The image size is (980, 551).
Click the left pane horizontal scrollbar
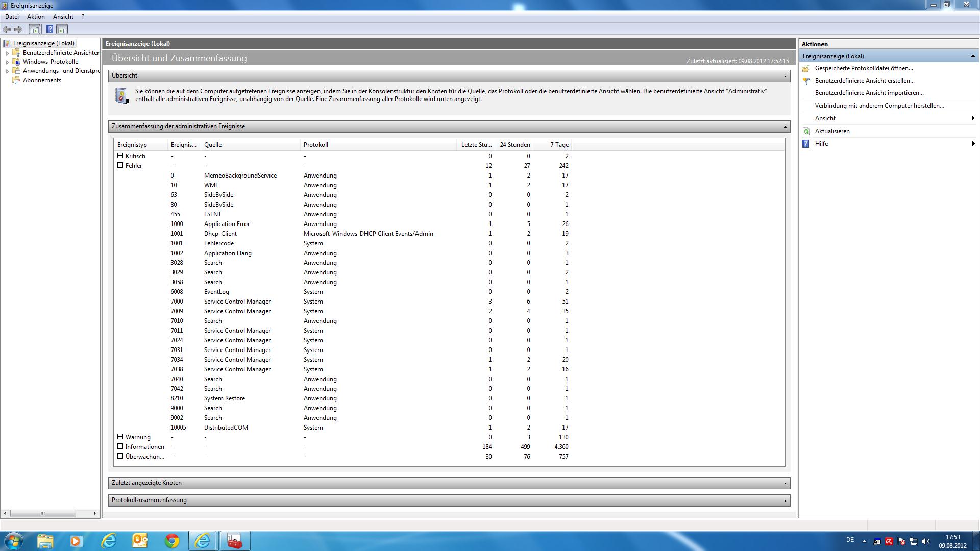coord(43,513)
